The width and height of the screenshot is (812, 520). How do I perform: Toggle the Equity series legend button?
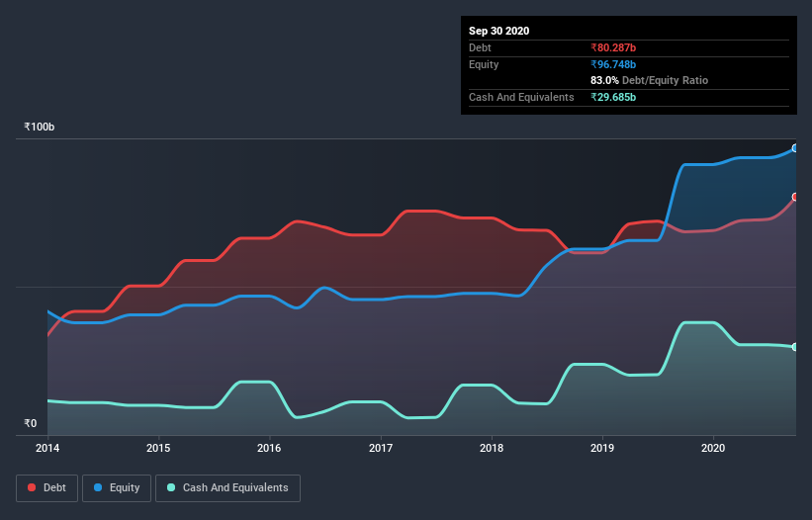(x=117, y=488)
